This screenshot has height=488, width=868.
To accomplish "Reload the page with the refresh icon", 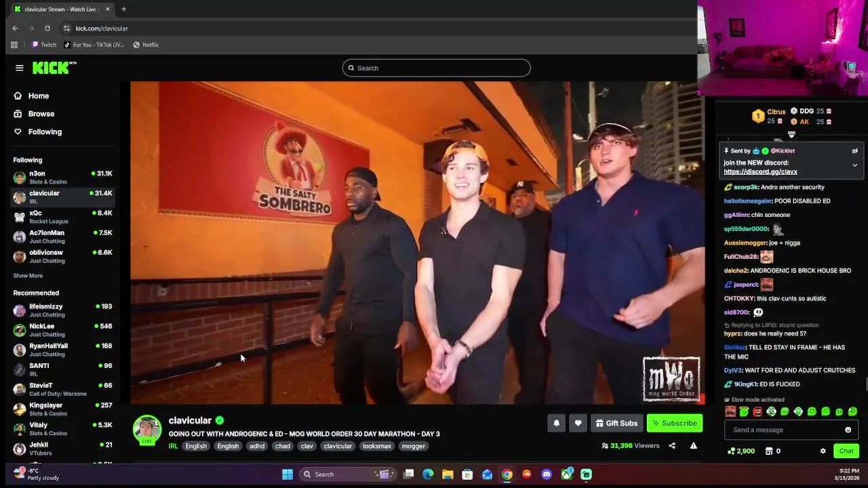I will pos(47,28).
